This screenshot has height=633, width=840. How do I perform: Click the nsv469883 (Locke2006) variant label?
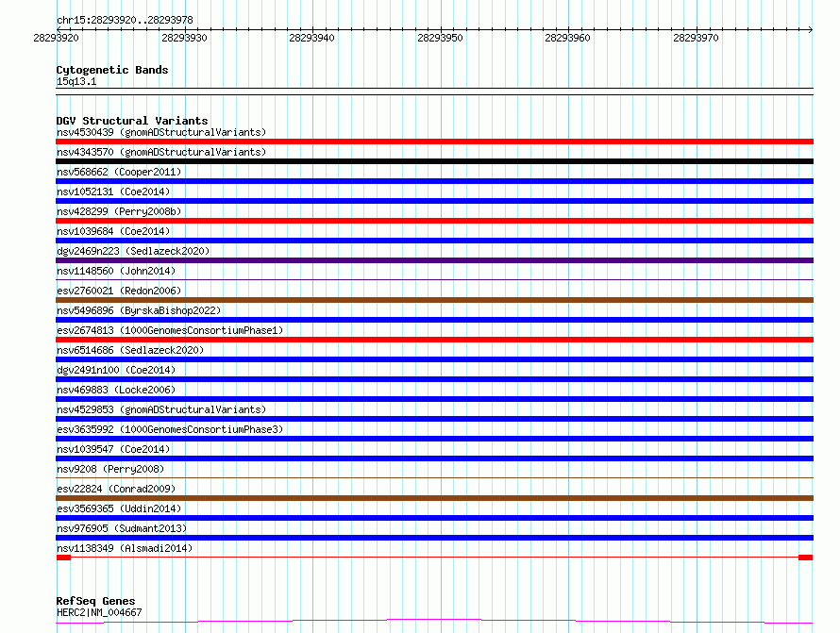115,390
